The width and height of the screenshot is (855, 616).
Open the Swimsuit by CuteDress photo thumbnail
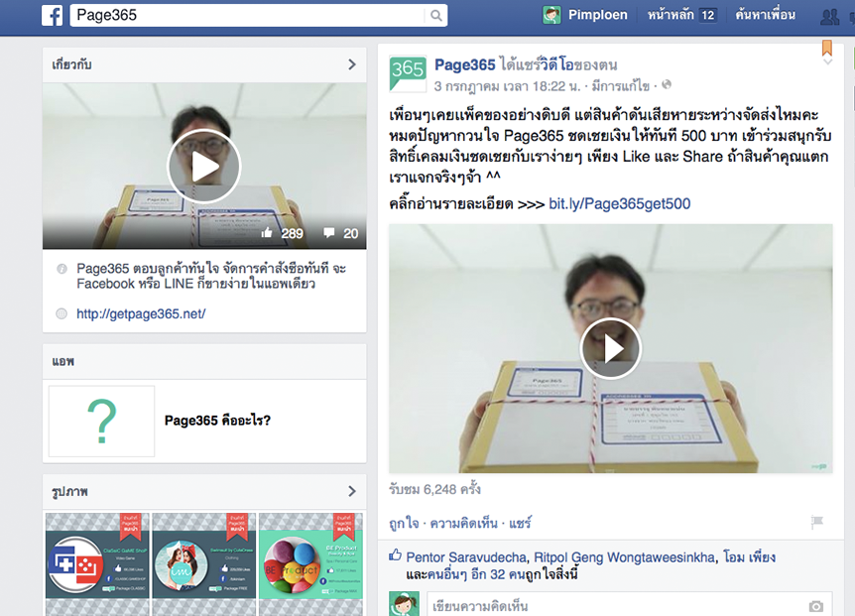pos(204,564)
